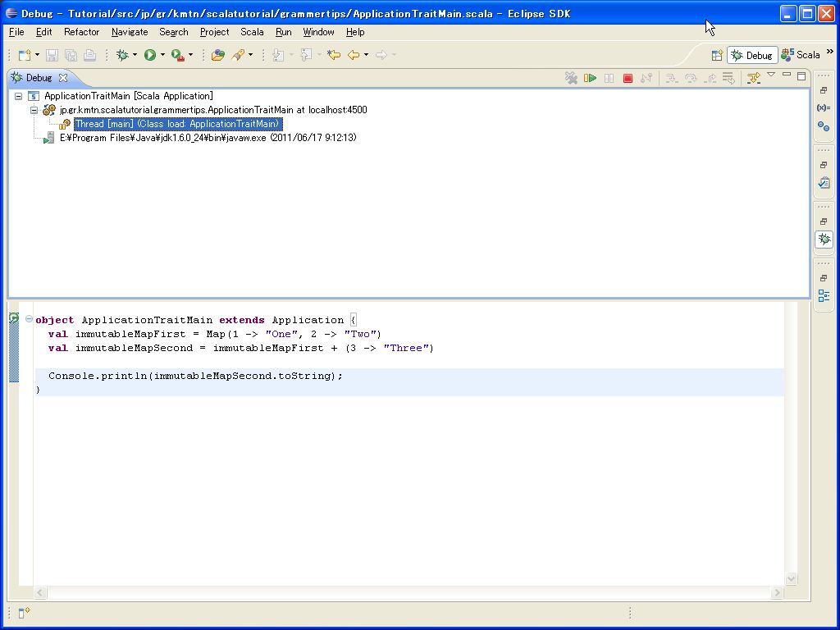Open the Run menu
The width and height of the screenshot is (840, 630).
click(283, 32)
